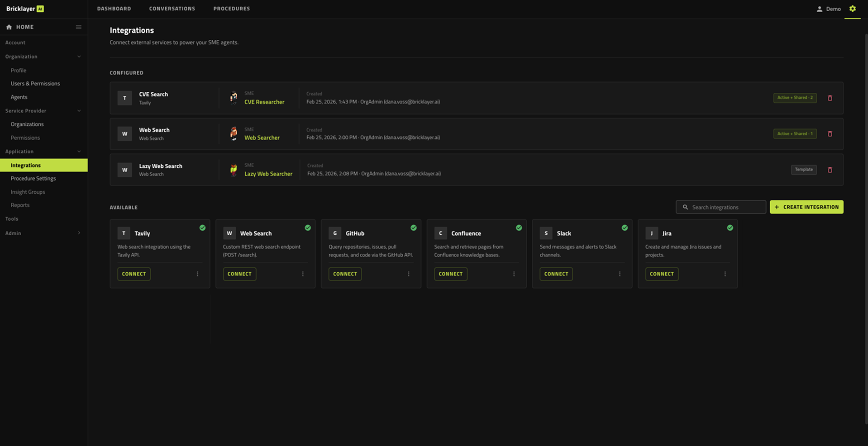The width and height of the screenshot is (868, 446).
Task: Collapse the Application sidebar section
Action: click(79, 152)
